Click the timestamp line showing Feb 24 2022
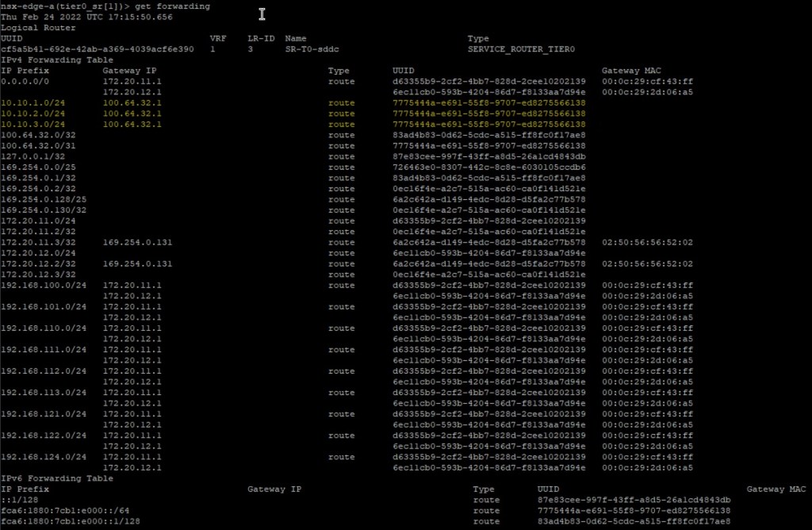The width and height of the screenshot is (812, 530). click(x=86, y=17)
